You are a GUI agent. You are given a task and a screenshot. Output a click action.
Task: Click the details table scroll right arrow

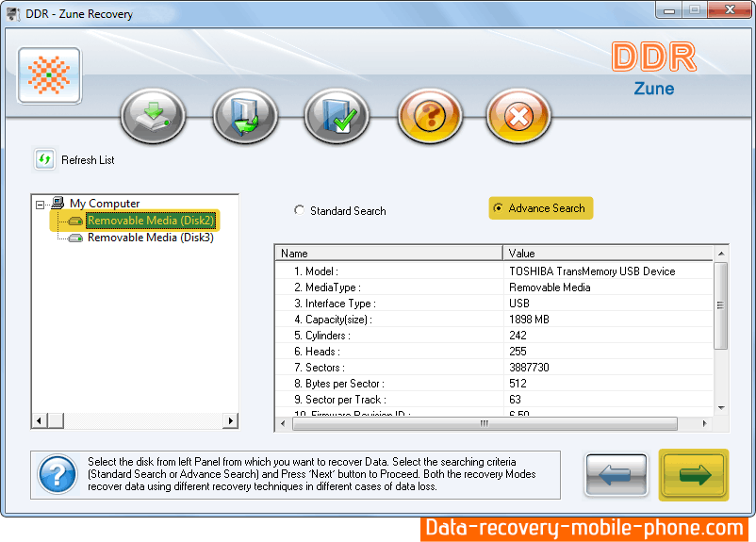click(x=705, y=423)
